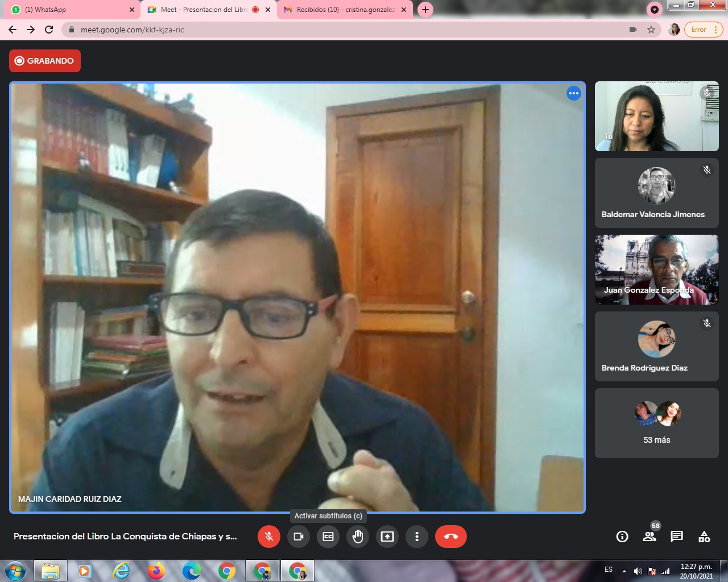
Task: Open the three-dot menu on the main speaker video
Action: click(574, 93)
